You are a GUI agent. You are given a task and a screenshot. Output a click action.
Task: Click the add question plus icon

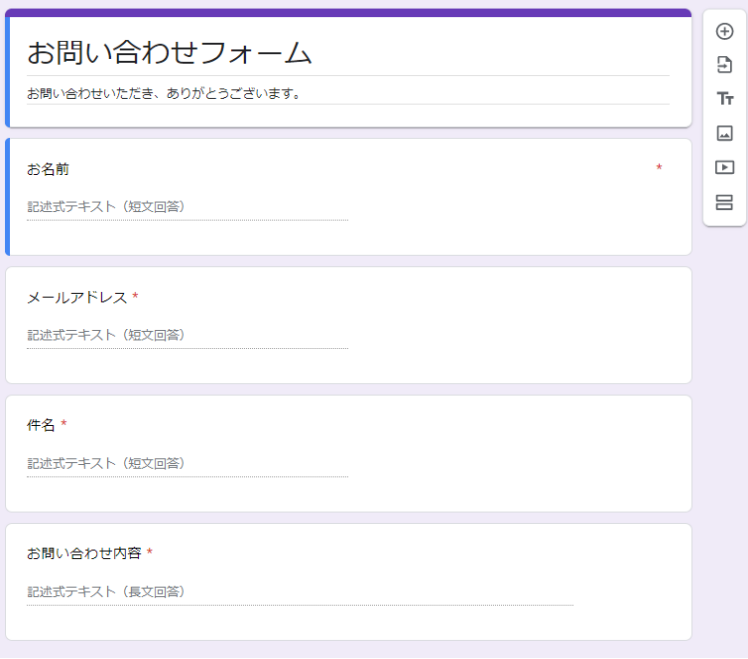pos(725,31)
